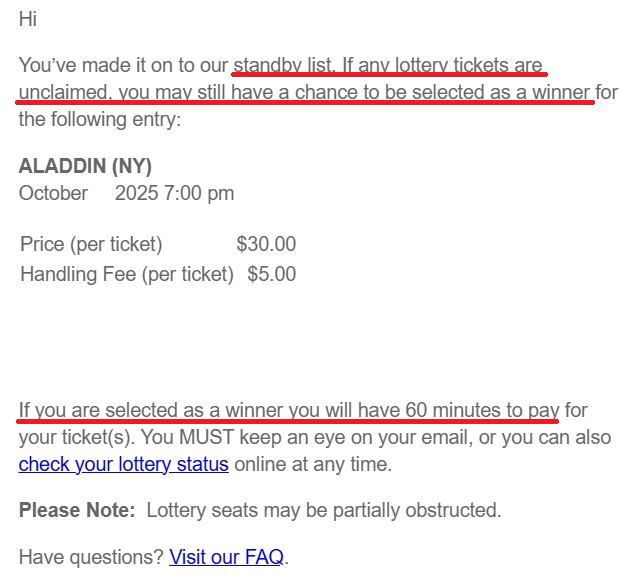Click the bold "Please Note:" text
This screenshot has width=632, height=581.
point(77,511)
